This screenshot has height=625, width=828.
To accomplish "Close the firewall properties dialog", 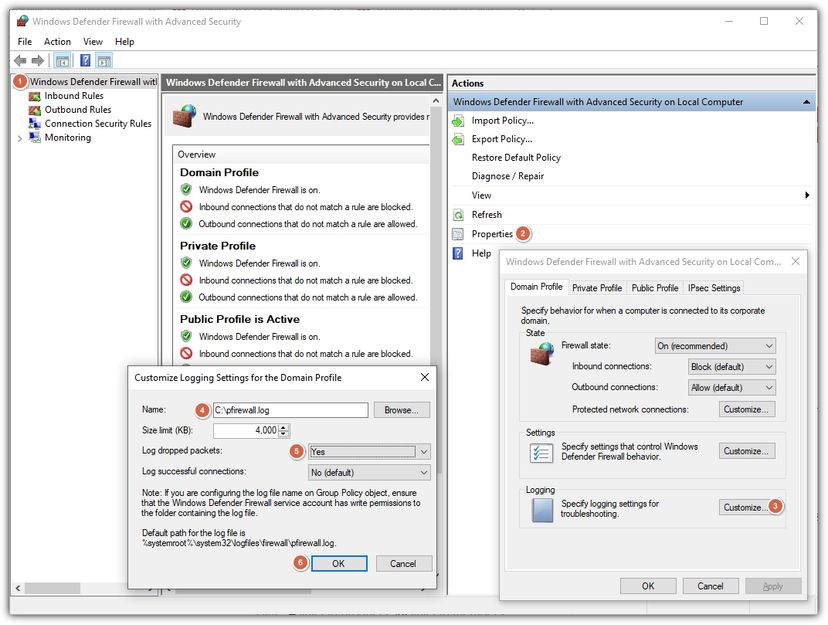I will coord(796,261).
